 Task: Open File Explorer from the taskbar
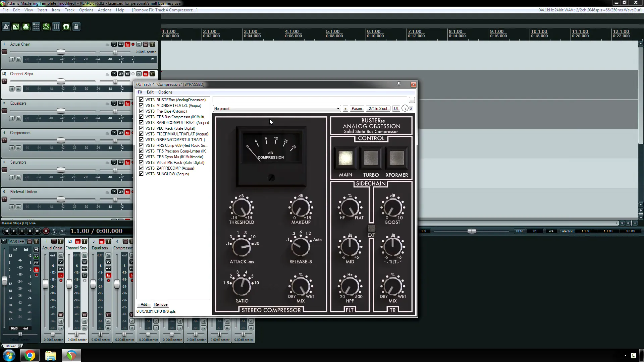pos(51,355)
